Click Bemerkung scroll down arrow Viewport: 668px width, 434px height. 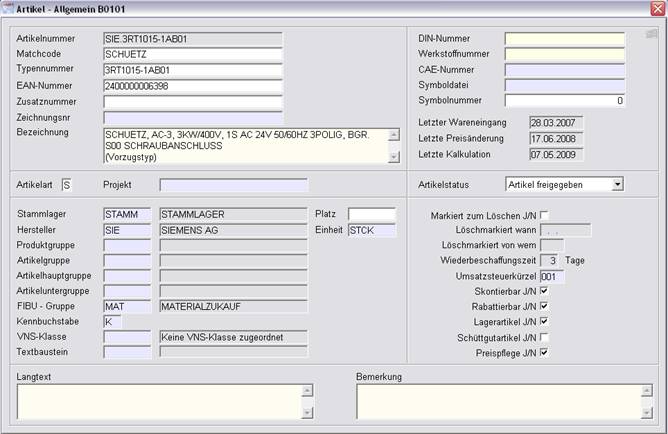coord(644,411)
